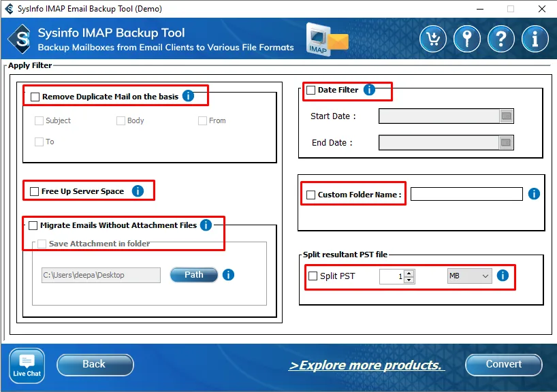Click the About info icon in header
Viewport: 557px width, 392px height.
[535, 39]
